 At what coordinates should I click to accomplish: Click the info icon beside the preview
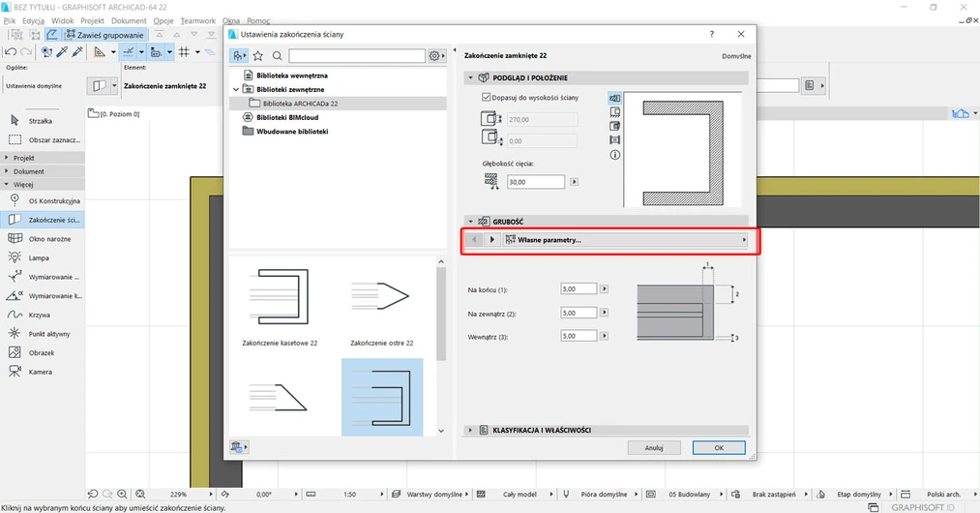(x=615, y=155)
